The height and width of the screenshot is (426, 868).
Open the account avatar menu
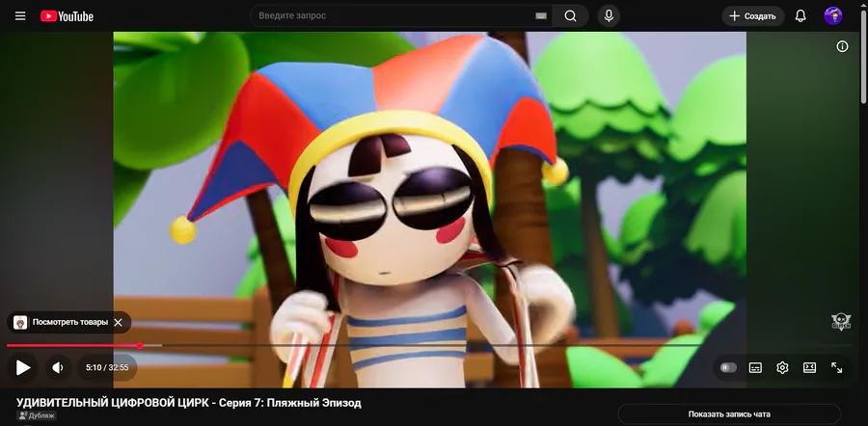click(833, 16)
